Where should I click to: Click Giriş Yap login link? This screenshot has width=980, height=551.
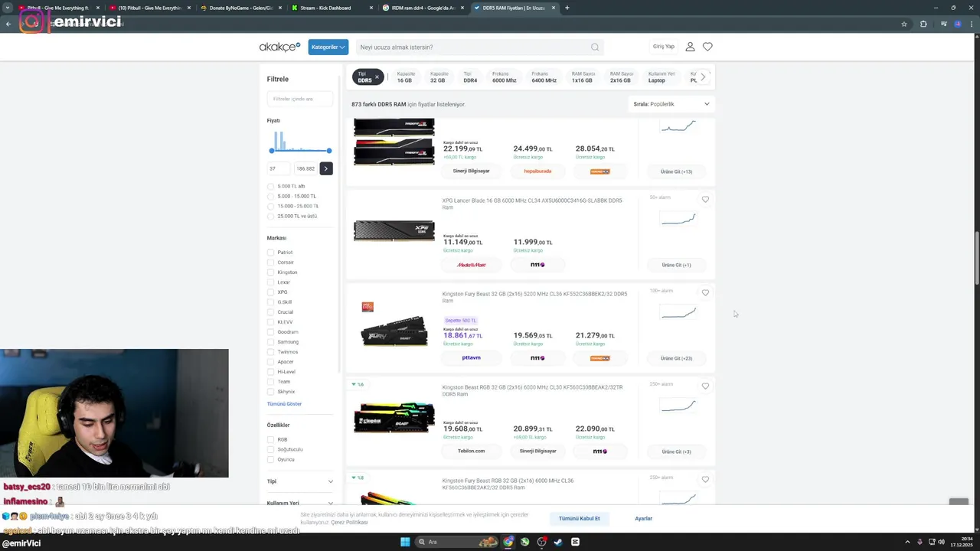(x=664, y=47)
